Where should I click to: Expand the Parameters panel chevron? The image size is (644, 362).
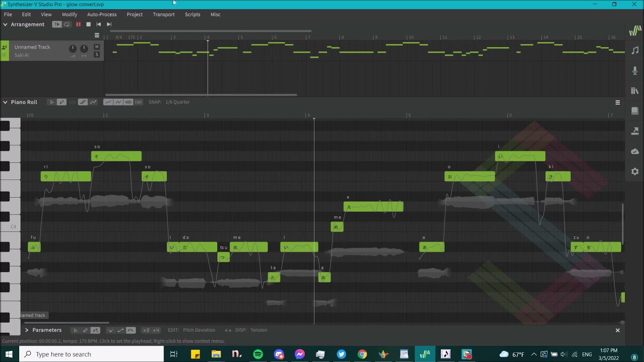point(27,330)
